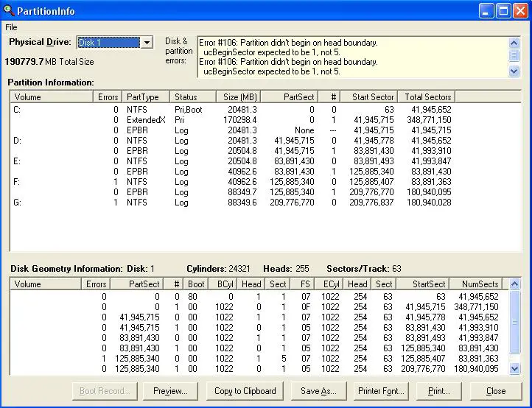Open the File menu
This screenshot has height=408, width=532.
pos(11,27)
